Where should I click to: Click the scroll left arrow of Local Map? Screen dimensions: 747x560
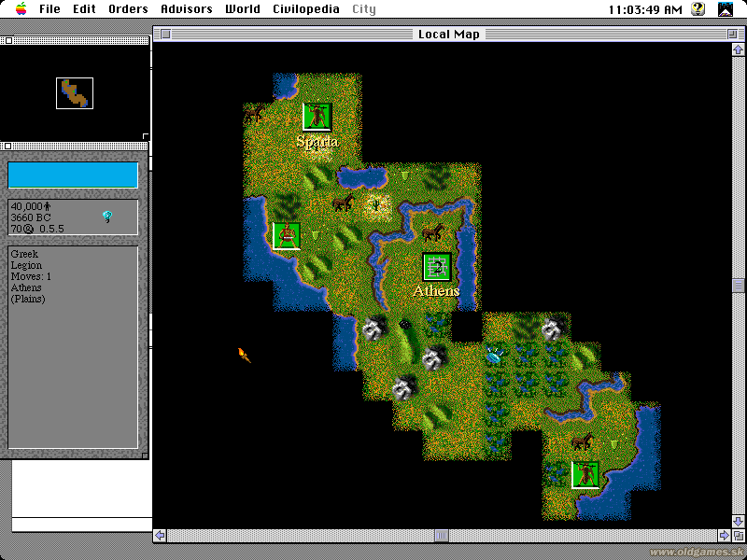click(160, 535)
